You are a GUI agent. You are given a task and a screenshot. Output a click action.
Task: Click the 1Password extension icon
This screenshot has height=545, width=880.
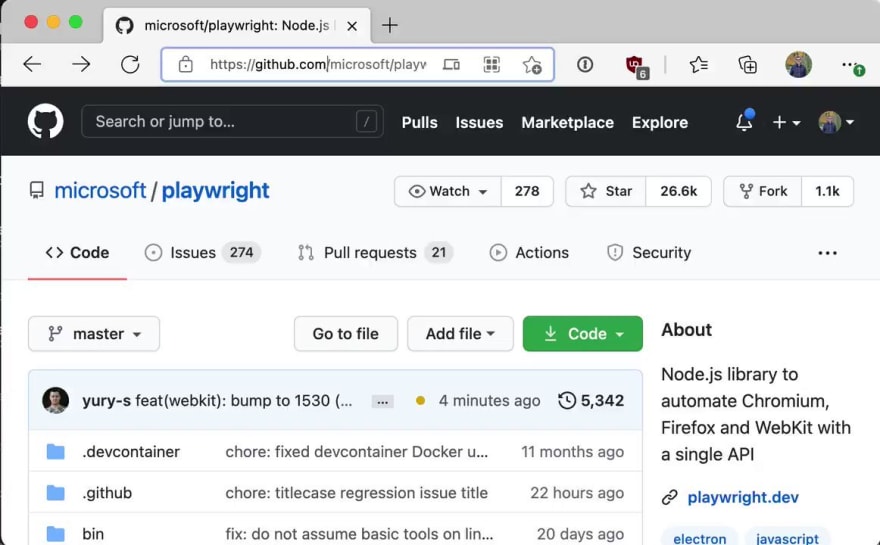(x=585, y=65)
